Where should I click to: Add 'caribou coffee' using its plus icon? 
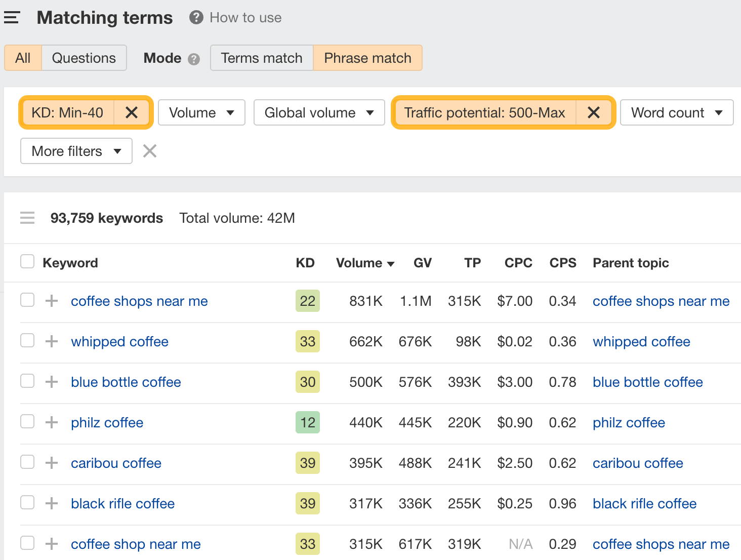[51, 462]
